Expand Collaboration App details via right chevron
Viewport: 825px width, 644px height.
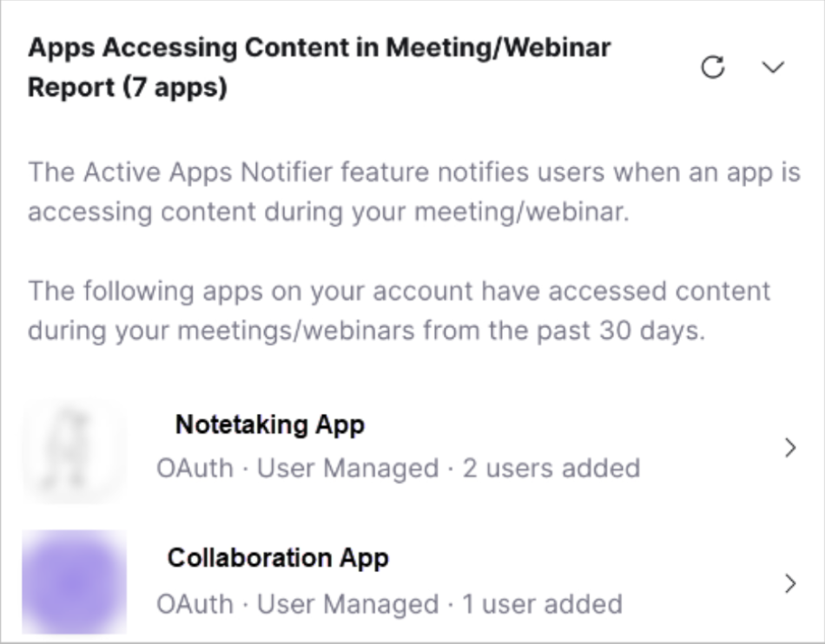789,583
